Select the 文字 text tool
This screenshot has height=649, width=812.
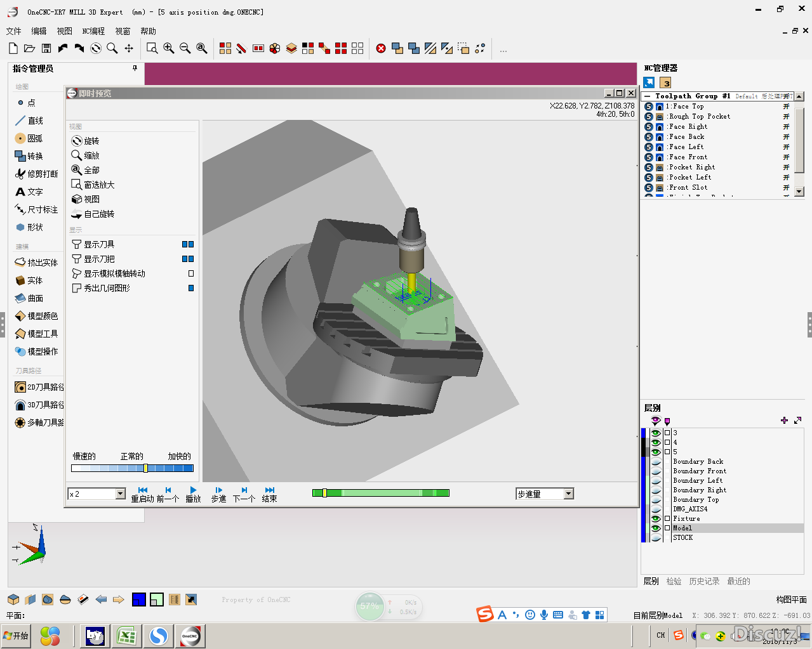coord(29,192)
